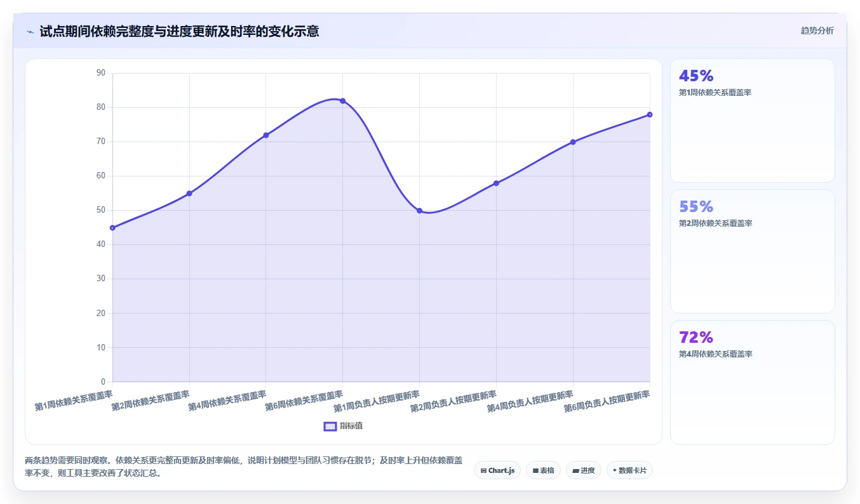Click x-axis label 第6周依赖关系覆盖率
The height and width of the screenshot is (504, 860).
click(x=304, y=401)
